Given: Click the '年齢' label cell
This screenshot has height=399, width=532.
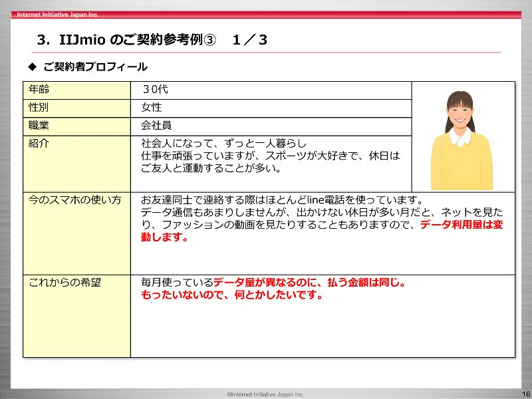Looking at the screenshot, I should click(x=76, y=90).
